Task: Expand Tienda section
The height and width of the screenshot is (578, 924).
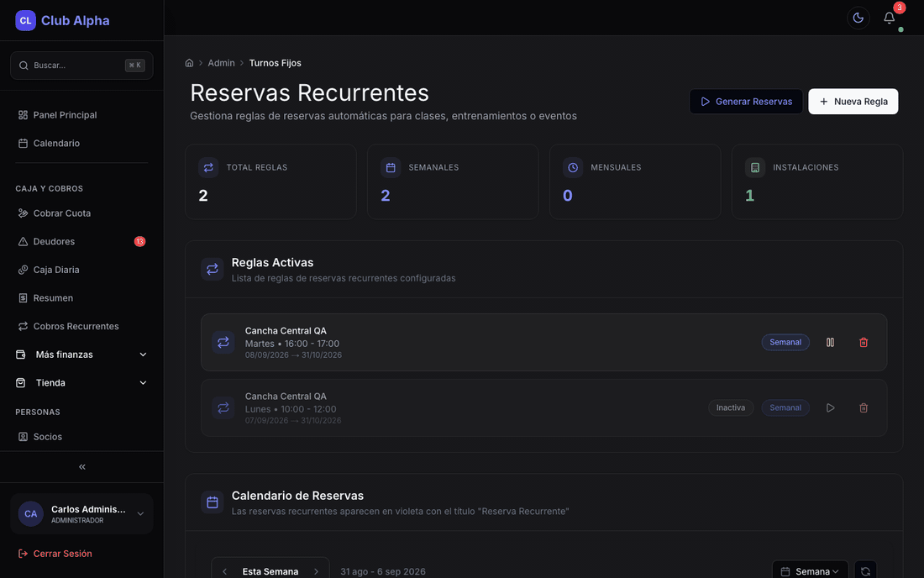Action: [82, 383]
